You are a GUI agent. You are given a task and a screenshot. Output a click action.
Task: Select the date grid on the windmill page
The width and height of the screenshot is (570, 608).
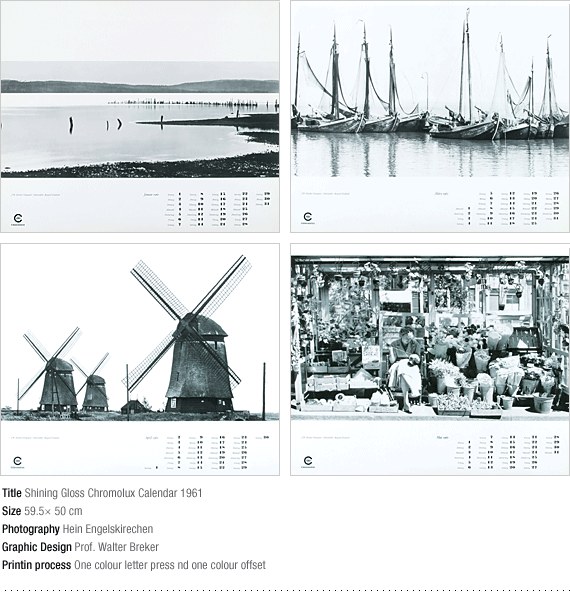(x=207, y=453)
